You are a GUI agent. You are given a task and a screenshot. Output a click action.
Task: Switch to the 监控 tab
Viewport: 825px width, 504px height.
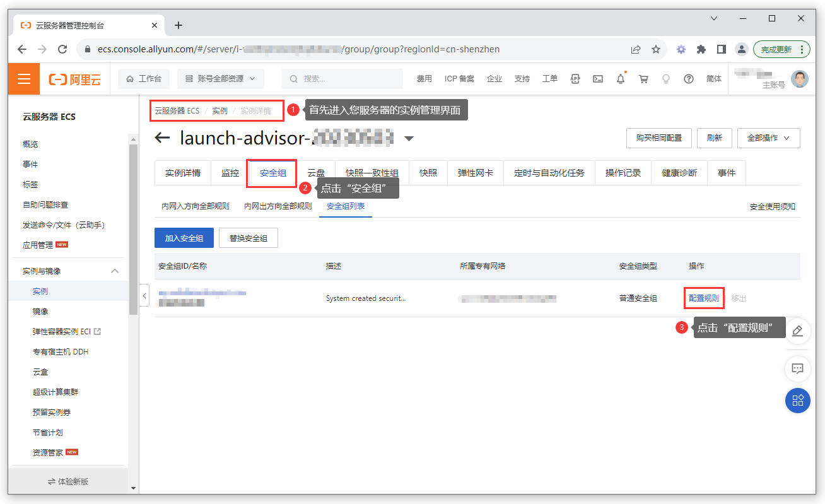228,172
